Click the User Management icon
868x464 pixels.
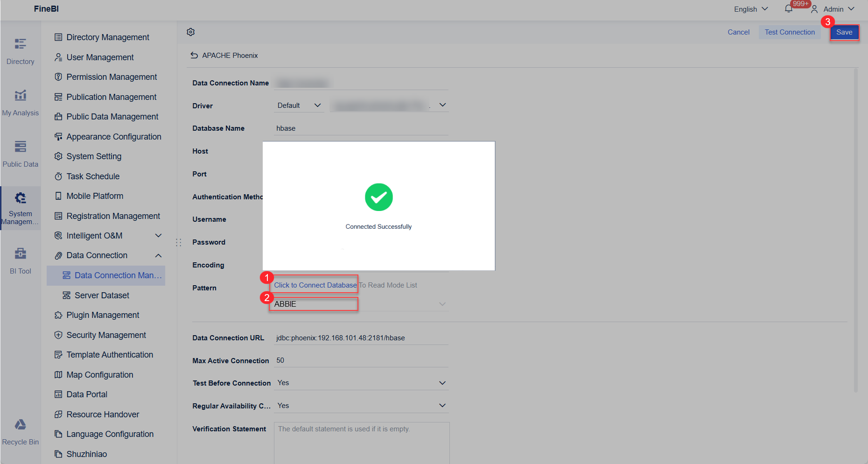[x=58, y=57]
